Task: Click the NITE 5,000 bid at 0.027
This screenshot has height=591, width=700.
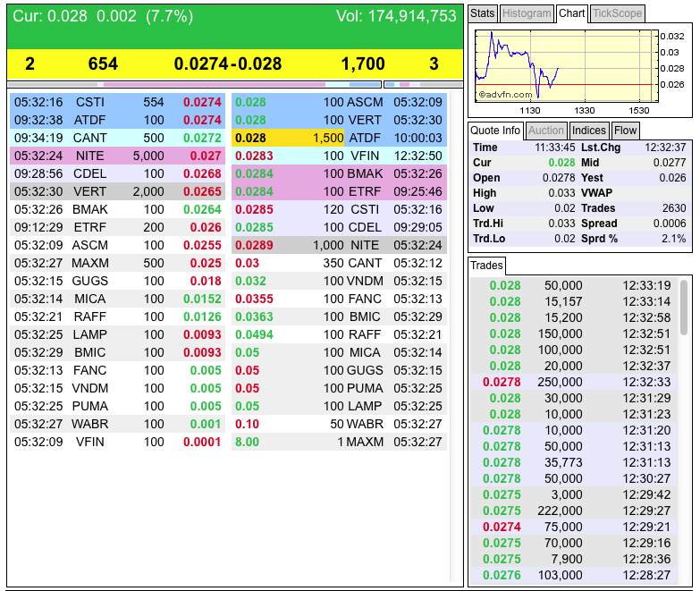Action: (118, 156)
